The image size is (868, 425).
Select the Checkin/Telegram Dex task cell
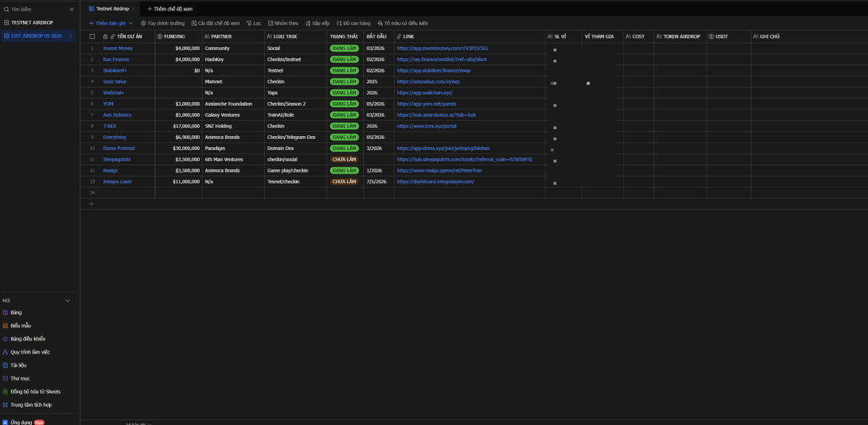pos(295,137)
